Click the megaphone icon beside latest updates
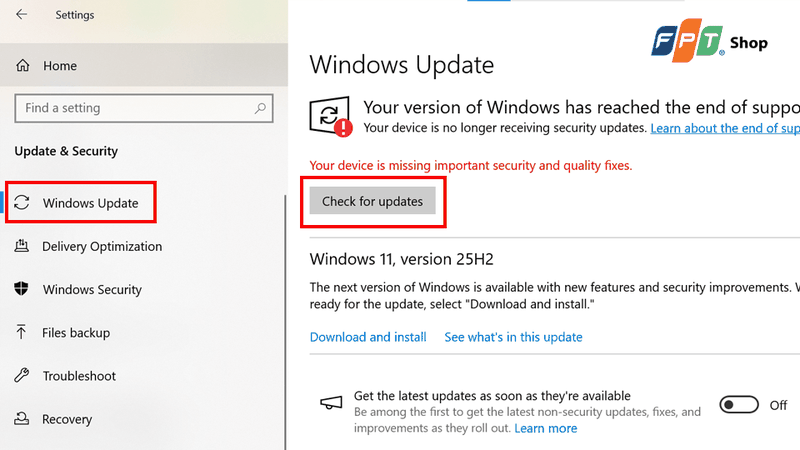 pos(331,403)
